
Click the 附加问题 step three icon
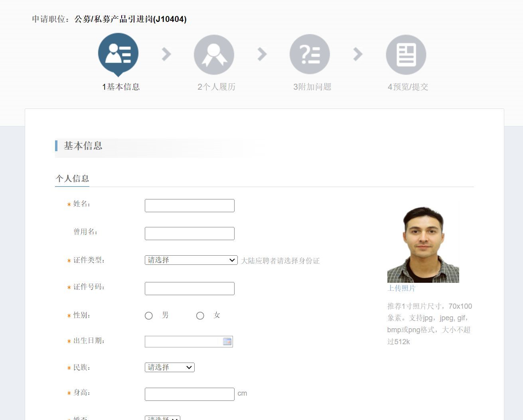point(310,54)
